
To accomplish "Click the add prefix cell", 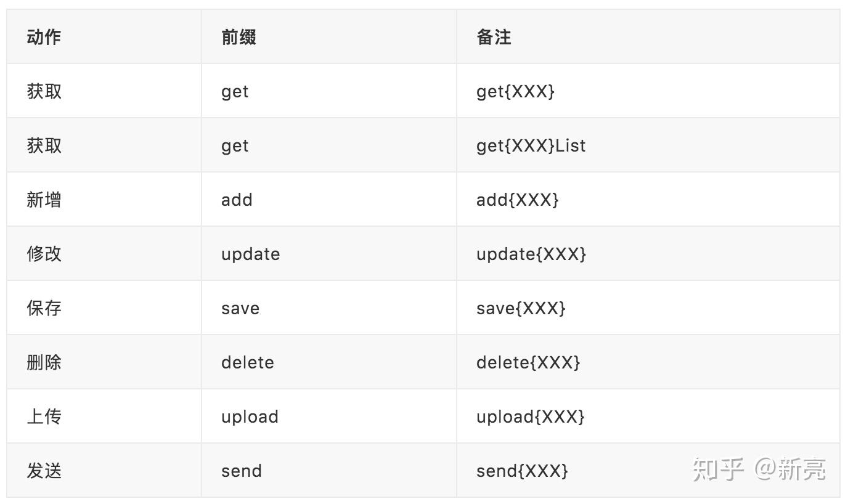I will pyautogui.click(x=329, y=200).
